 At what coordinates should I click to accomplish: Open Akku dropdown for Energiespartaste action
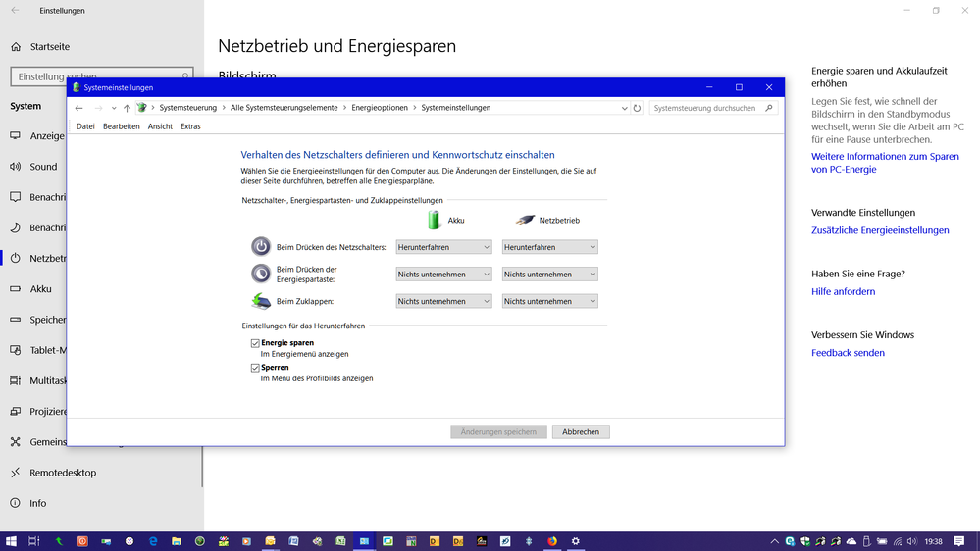coord(443,275)
